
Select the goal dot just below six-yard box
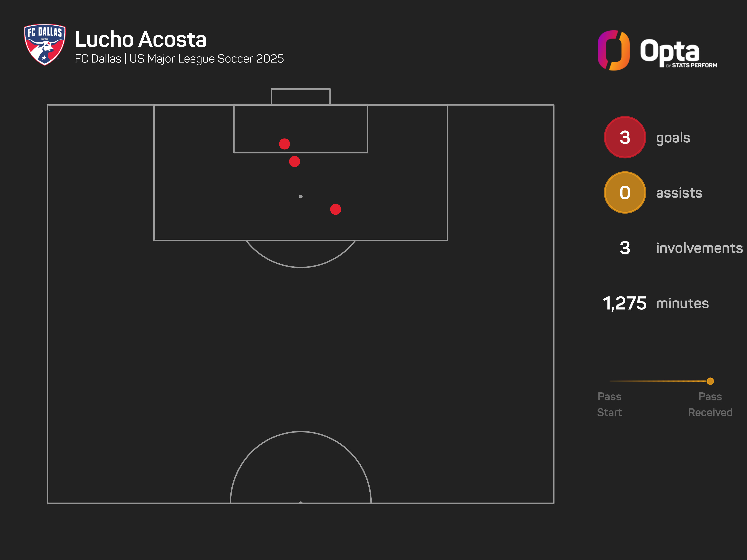[295, 161]
